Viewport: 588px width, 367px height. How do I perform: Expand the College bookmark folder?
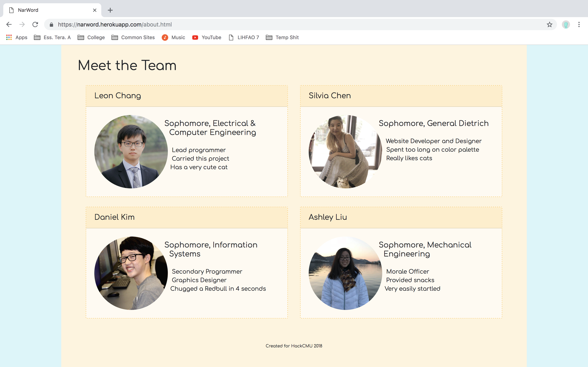pos(91,37)
